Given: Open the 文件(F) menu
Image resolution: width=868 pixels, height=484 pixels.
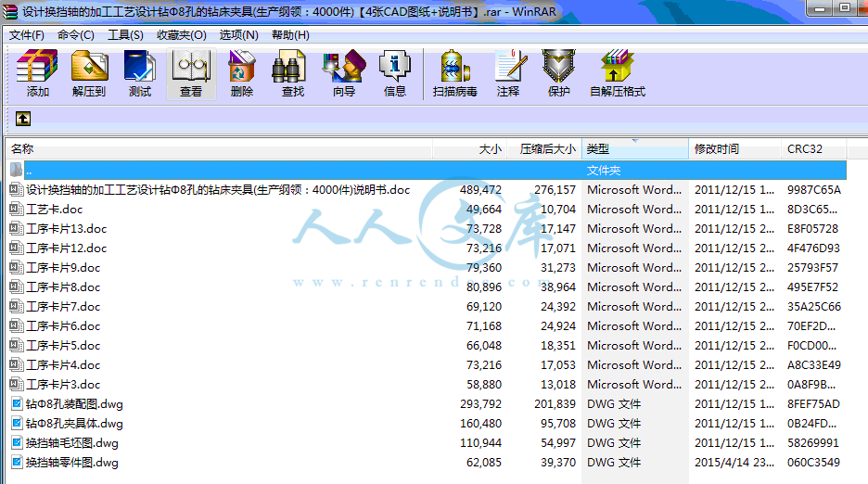Looking at the screenshot, I should pyautogui.click(x=27, y=35).
